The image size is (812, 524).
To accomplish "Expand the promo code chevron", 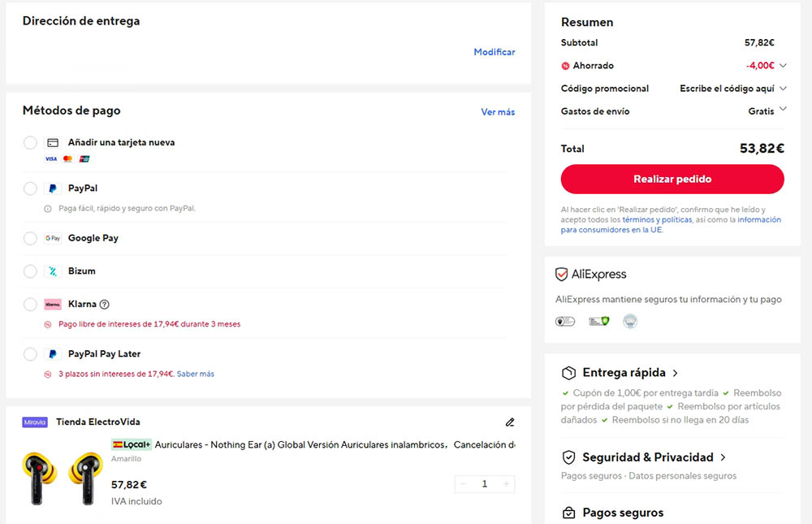I will click(x=783, y=88).
